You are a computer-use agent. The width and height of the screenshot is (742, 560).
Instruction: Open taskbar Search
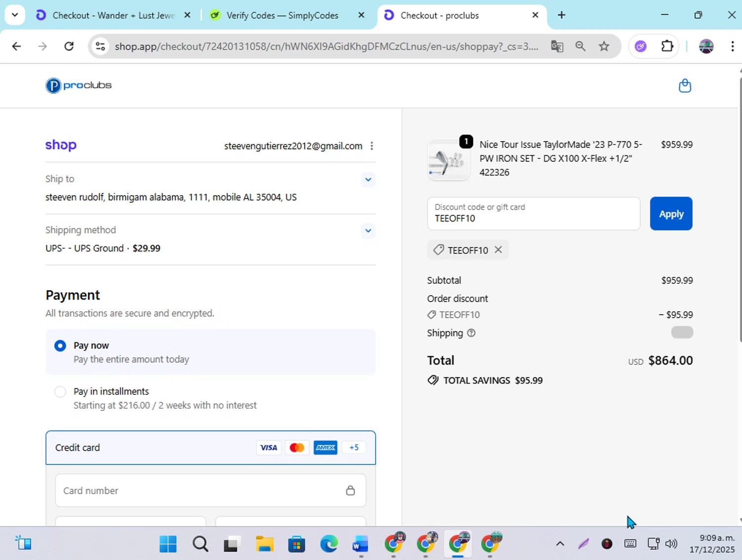[200, 544]
